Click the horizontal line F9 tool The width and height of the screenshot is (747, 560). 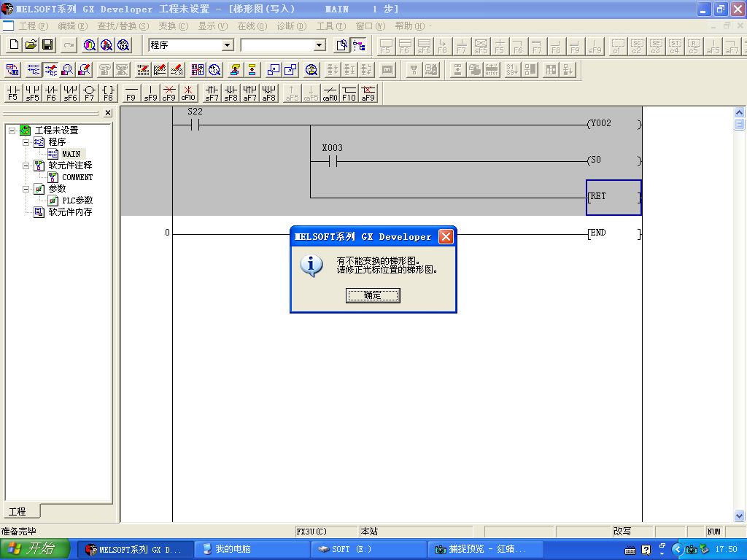(131, 93)
